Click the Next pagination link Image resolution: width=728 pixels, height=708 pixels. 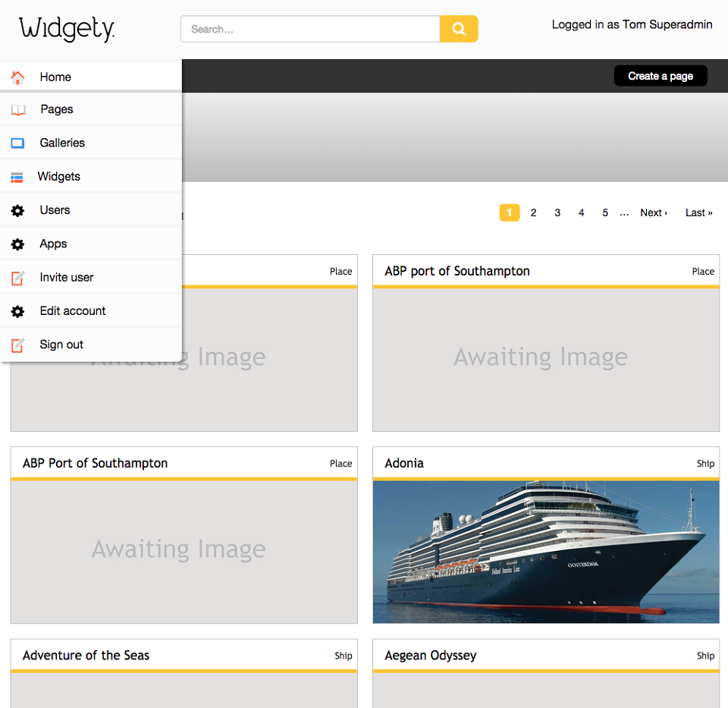click(653, 212)
